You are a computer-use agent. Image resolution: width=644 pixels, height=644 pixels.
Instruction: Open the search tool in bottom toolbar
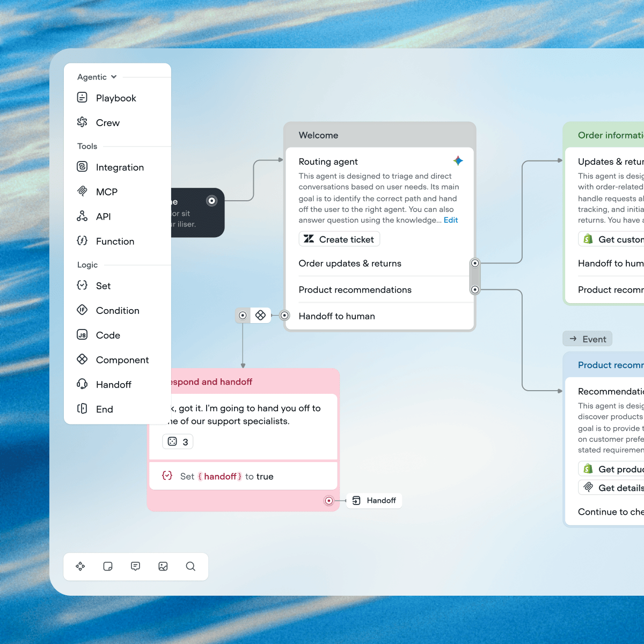click(191, 566)
